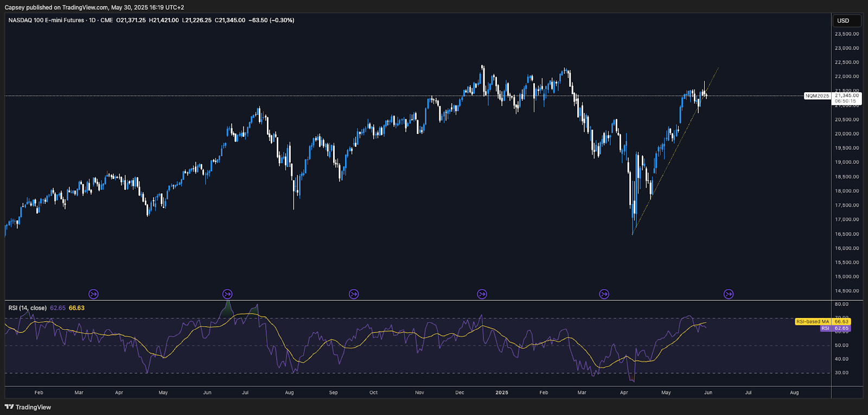Select the September 2024 rollover marker icon
Screen dimensions: 868x415
click(354, 294)
